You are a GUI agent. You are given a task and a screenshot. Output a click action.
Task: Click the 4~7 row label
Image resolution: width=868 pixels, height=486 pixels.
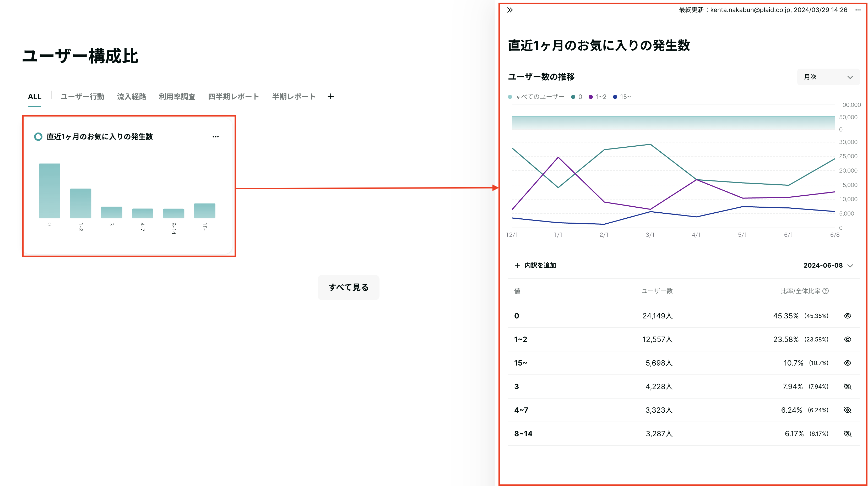pyautogui.click(x=521, y=410)
